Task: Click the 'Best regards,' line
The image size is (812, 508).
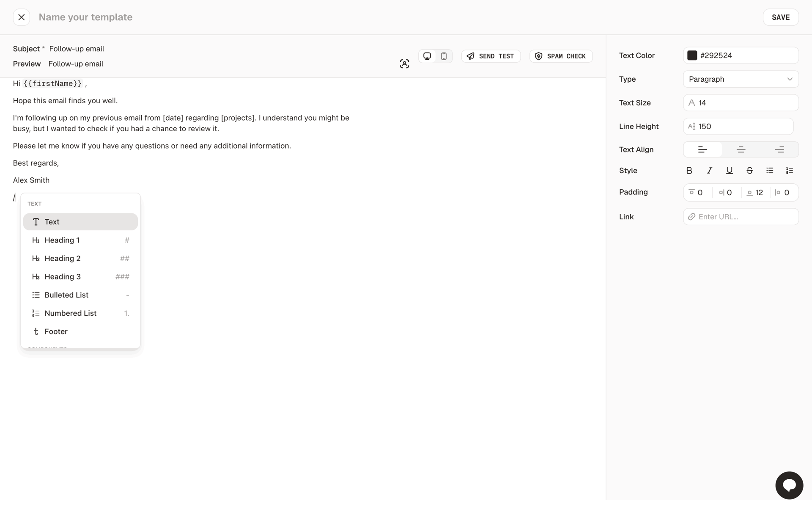Action: [x=36, y=163]
